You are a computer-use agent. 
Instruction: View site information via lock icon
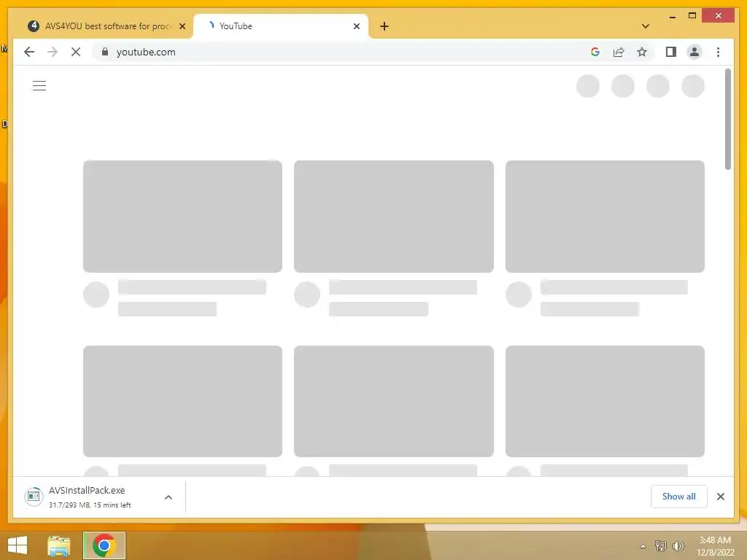[x=105, y=52]
